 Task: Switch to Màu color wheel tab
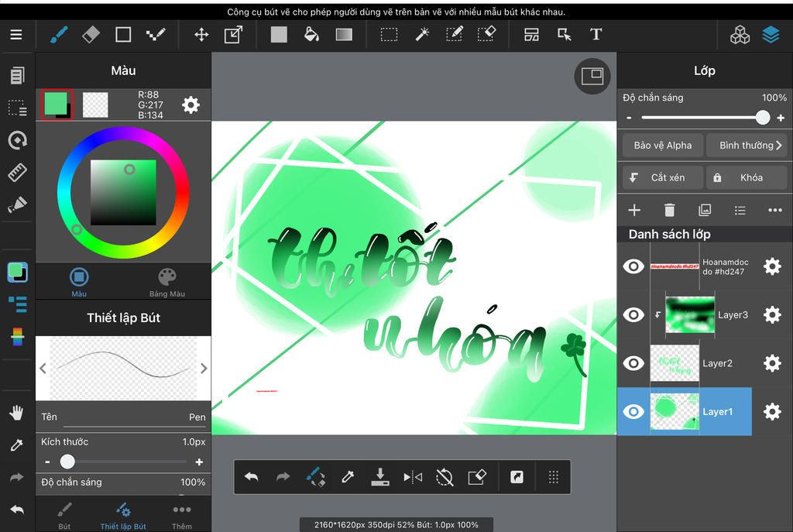coord(79,282)
